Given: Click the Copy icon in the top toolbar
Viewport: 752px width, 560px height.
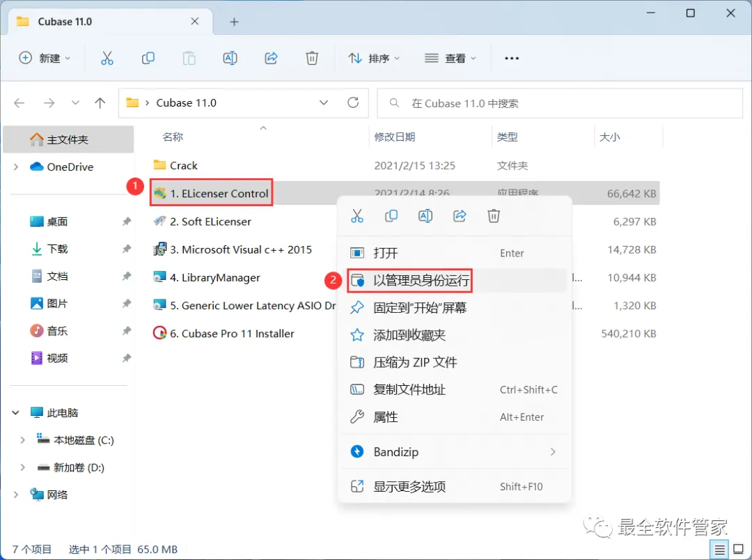Looking at the screenshot, I should point(148,58).
